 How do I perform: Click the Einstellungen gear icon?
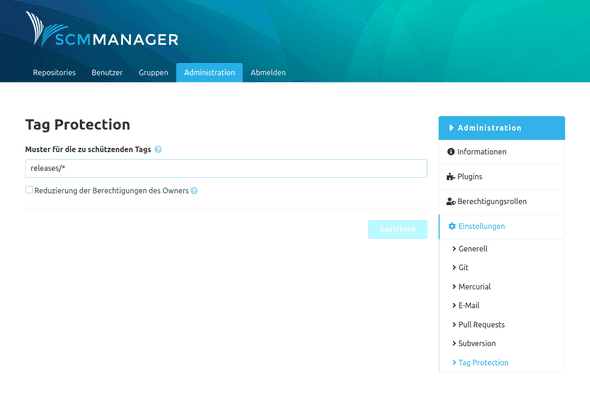coord(452,226)
